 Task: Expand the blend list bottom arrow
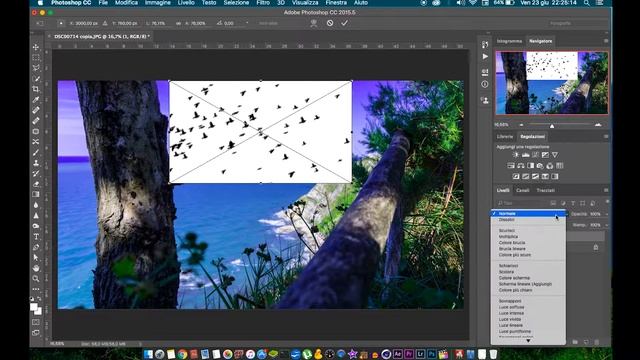pos(528,341)
